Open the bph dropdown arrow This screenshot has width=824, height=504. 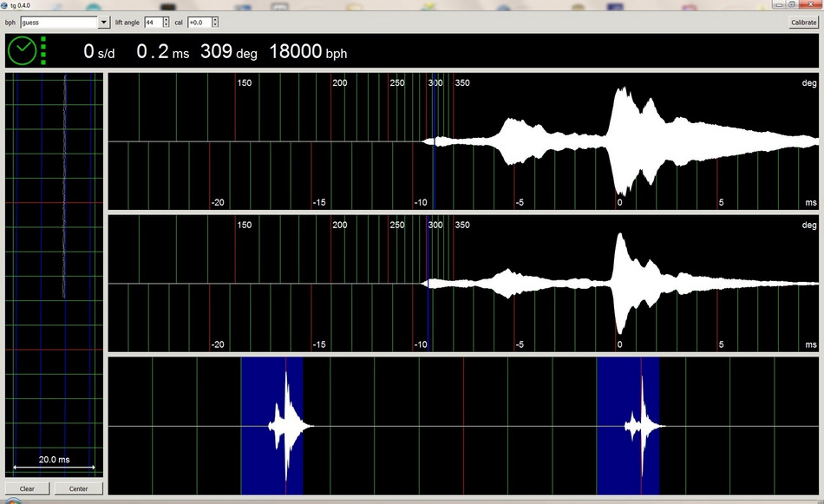[105, 22]
